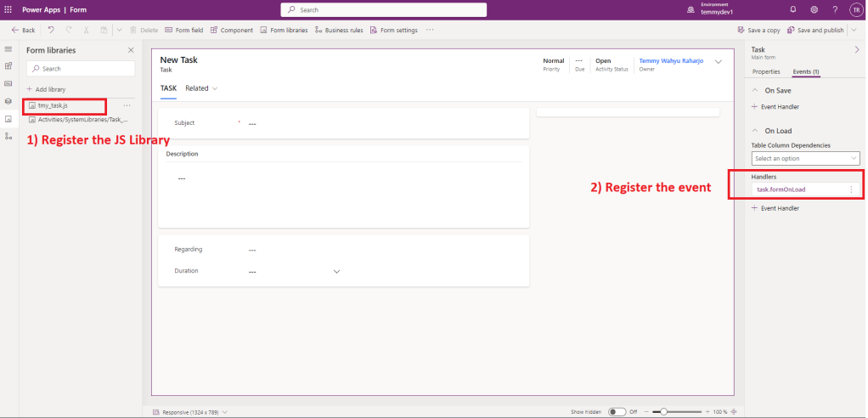Open the Duration dropdown chevron

coord(336,271)
